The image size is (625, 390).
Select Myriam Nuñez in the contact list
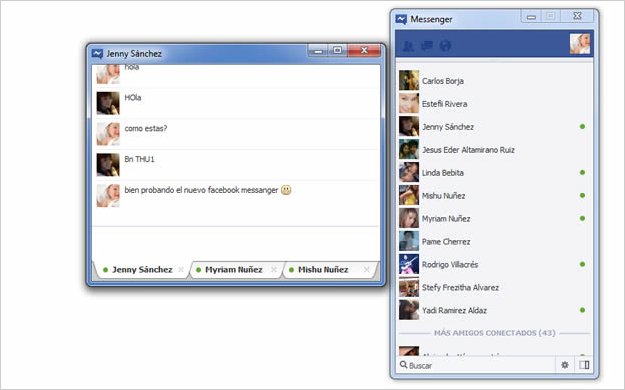coord(494,219)
